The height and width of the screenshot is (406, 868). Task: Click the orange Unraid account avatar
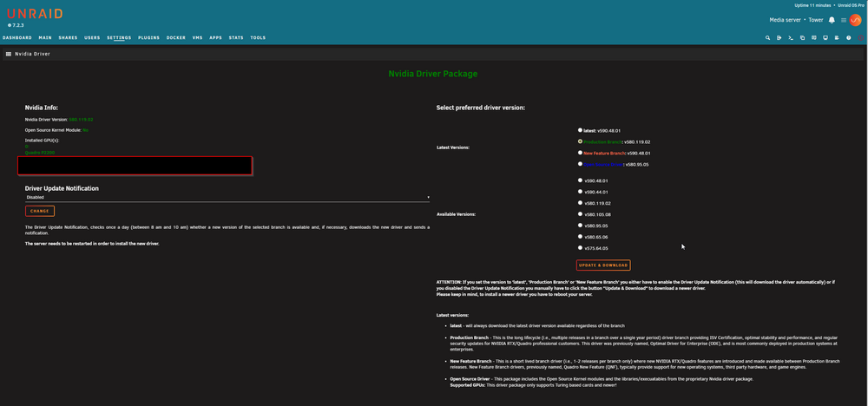[855, 20]
